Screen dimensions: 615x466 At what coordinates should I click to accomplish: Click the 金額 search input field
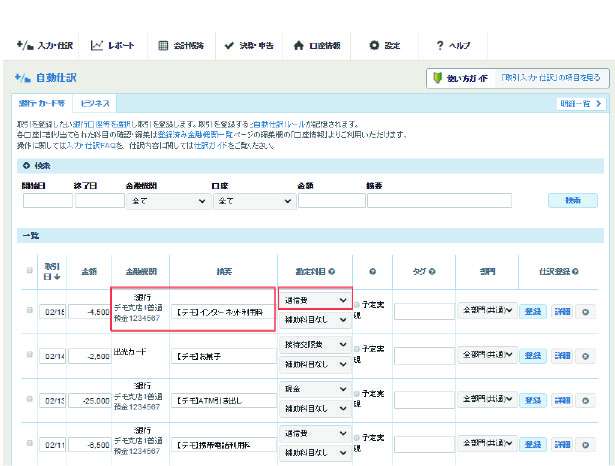(x=332, y=200)
